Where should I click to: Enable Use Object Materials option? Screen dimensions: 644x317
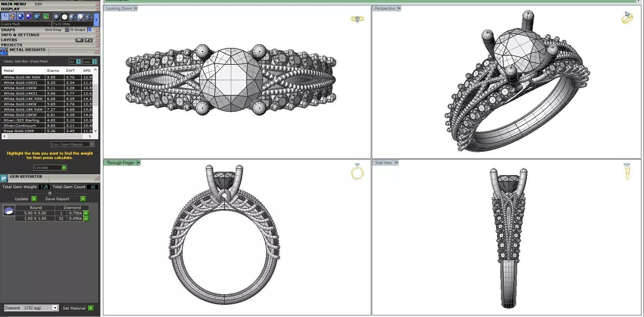click(x=73, y=144)
